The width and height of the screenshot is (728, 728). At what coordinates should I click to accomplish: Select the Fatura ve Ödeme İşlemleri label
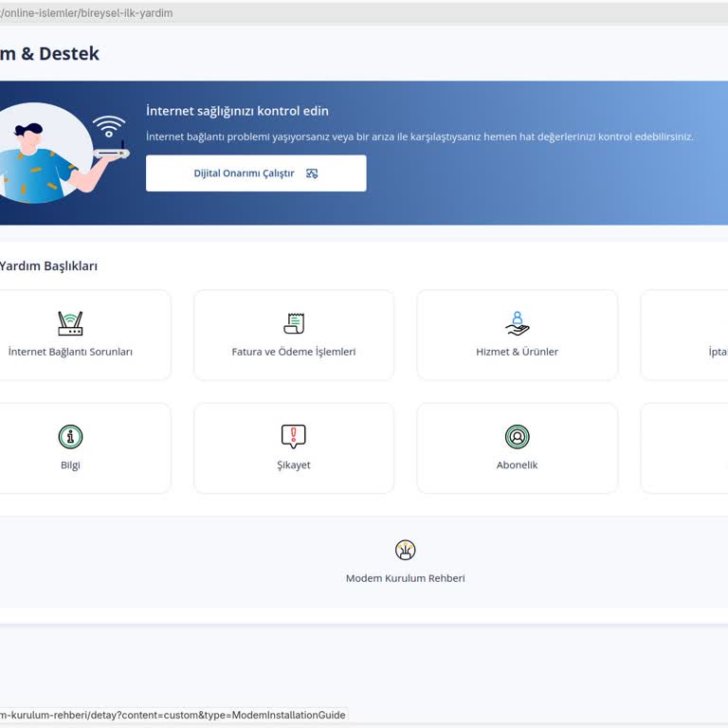(294, 352)
